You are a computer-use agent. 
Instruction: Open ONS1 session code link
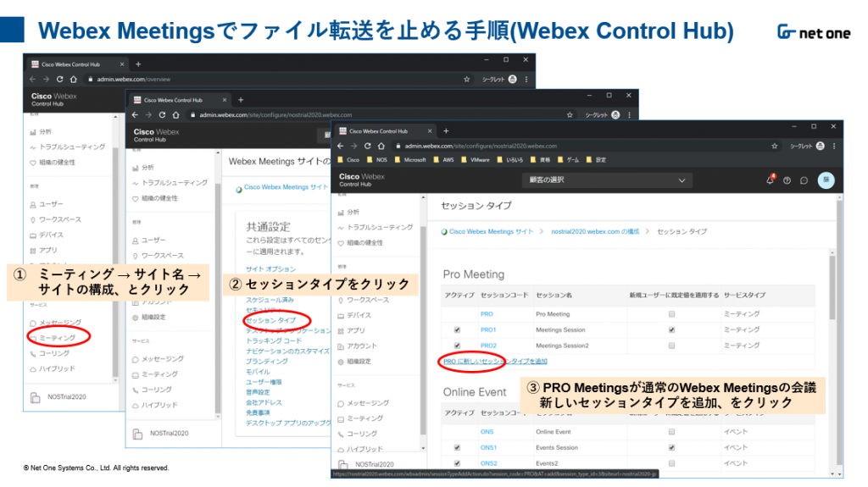click(488, 448)
